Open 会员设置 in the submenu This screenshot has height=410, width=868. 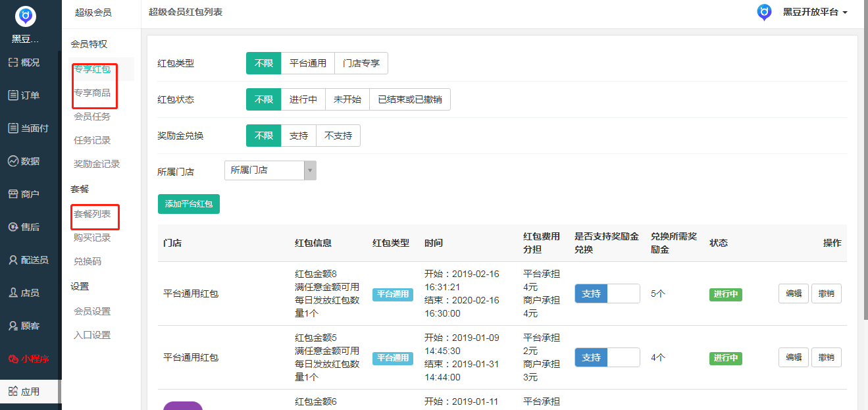92,311
